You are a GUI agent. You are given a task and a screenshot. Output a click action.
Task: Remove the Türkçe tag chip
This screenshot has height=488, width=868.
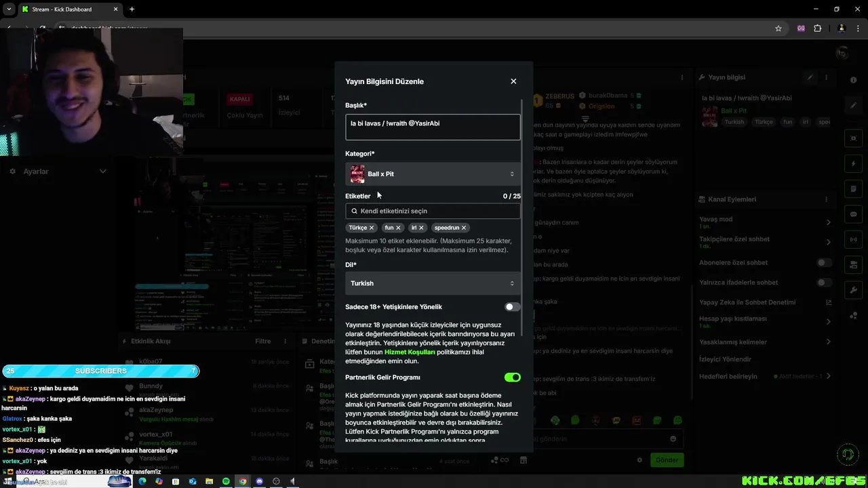tap(372, 228)
